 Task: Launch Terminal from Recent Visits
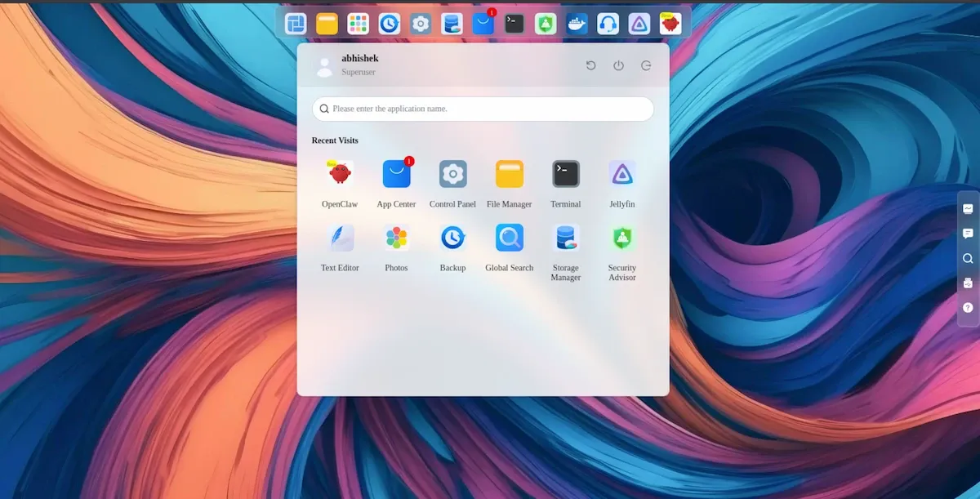(x=565, y=174)
